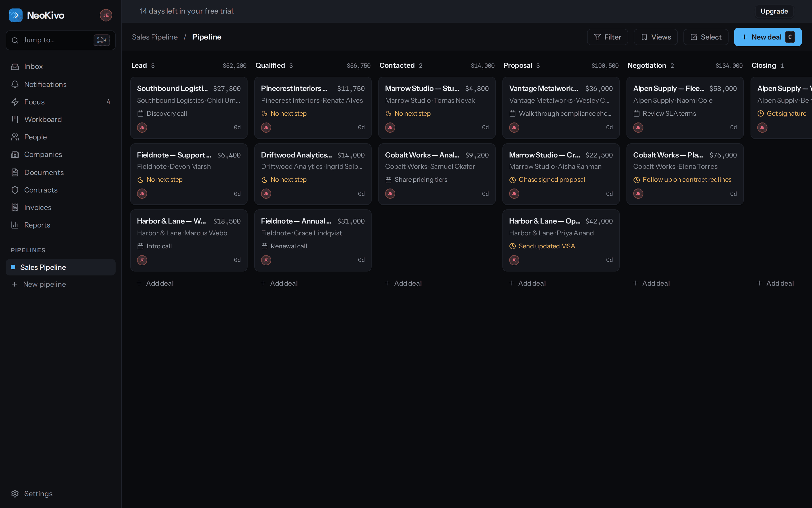The image size is (812, 508).
Task: Click Add deal under Closing column
Action: 775,283
